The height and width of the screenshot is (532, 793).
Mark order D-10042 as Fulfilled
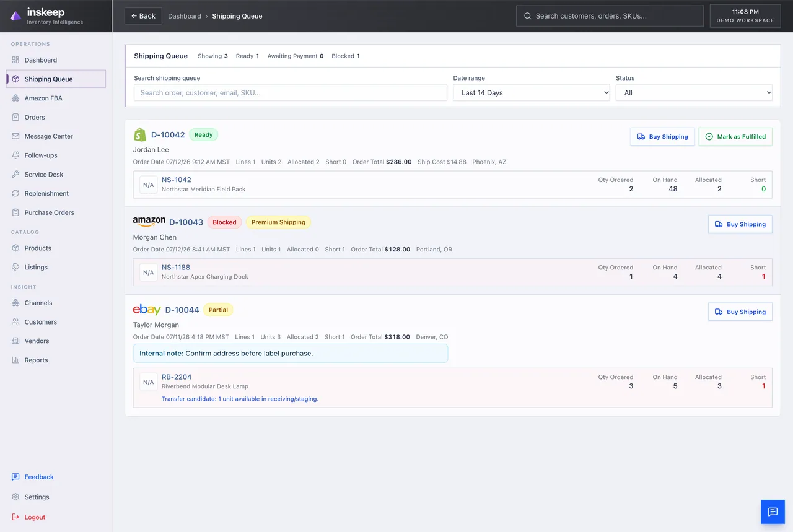coord(735,137)
